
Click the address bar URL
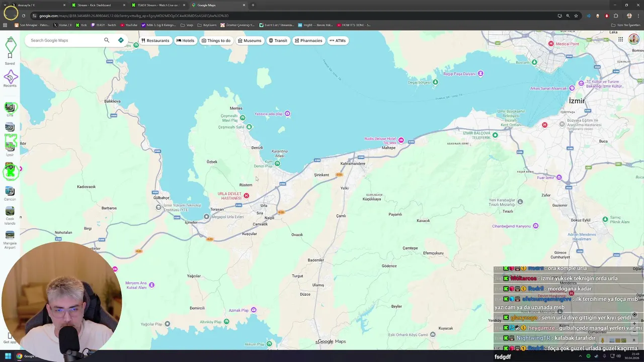134,16
